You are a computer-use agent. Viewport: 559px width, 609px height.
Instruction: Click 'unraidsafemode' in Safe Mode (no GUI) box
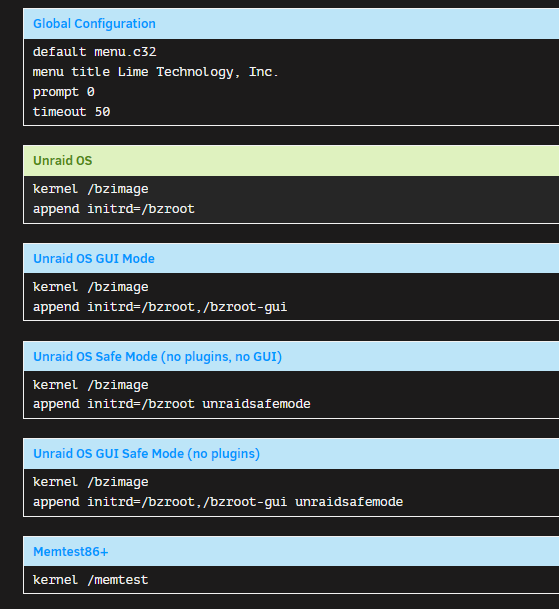click(256, 404)
